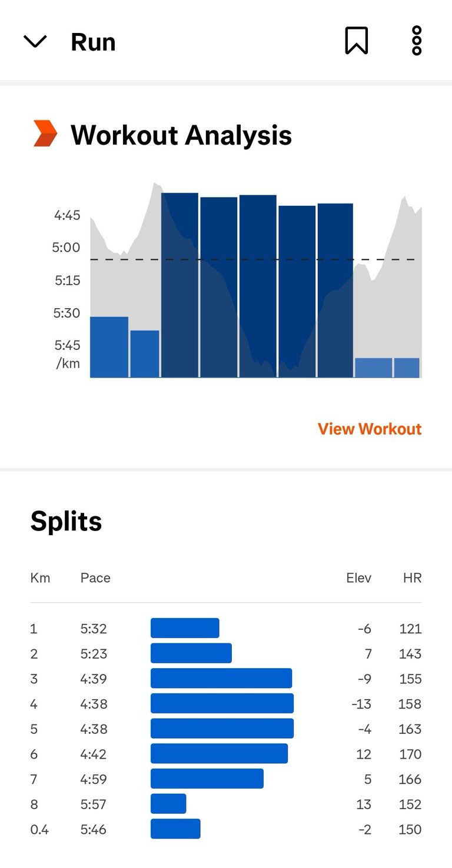The width and height of the screenshot is (452, 868).
Task: Collapse the Run screen with down chevron
Action: tap(35, 41)
